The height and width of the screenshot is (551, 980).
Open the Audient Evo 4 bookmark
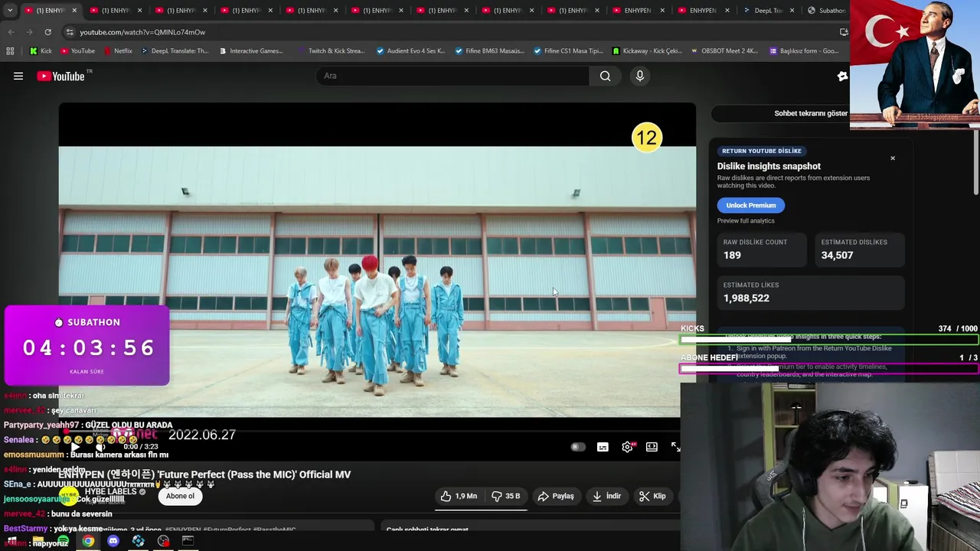[x=410, y=51]
